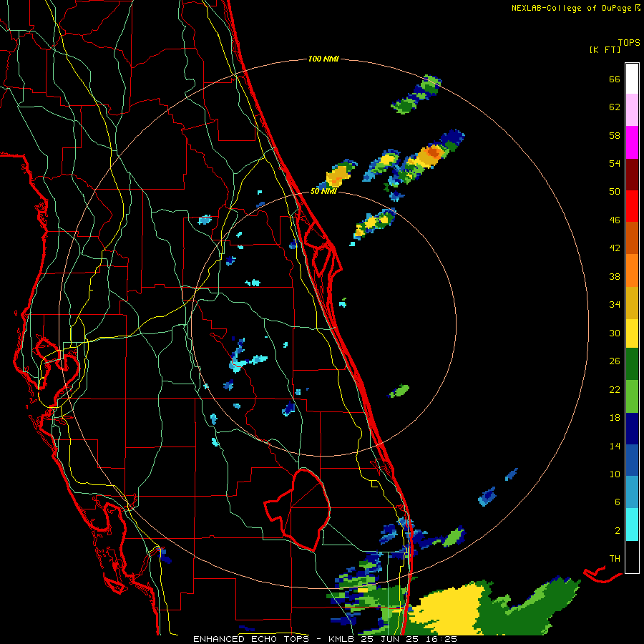
Task: Click the legend value 10
Action: (x=615, y=474)
